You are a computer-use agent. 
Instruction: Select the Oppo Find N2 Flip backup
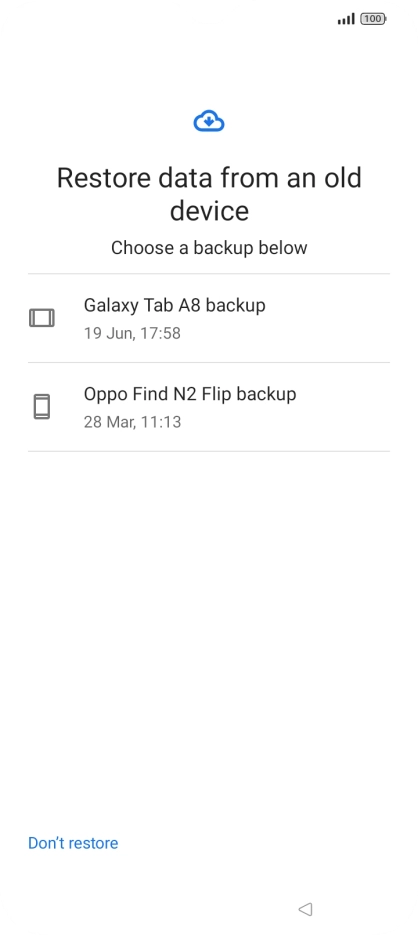point(209,407)
